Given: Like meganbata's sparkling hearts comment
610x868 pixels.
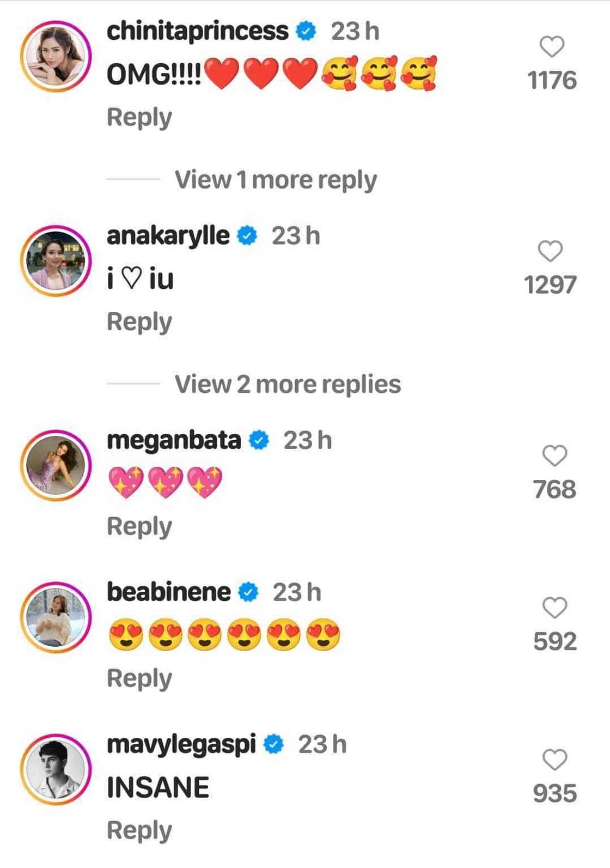Looking at the screenshot, I should [554, 456].
